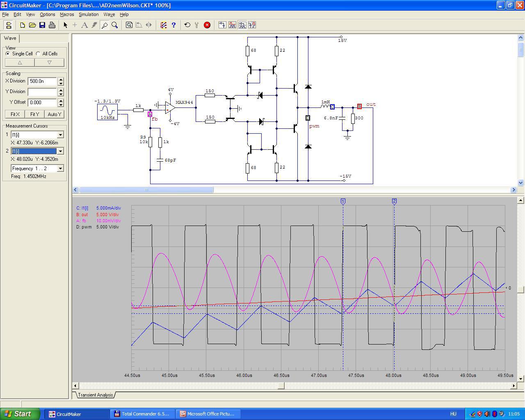Expand Measurement Cursor 2 signal dropdown

[60, 151]
